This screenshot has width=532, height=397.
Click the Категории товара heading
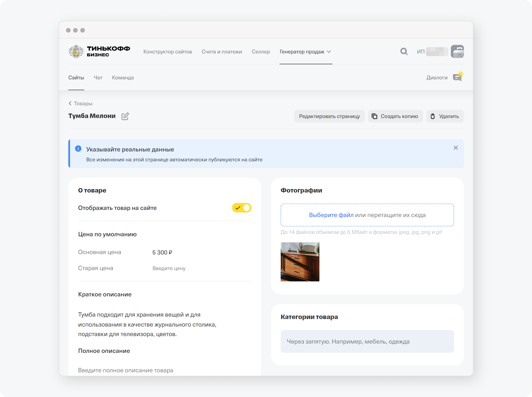coord(309,317)
